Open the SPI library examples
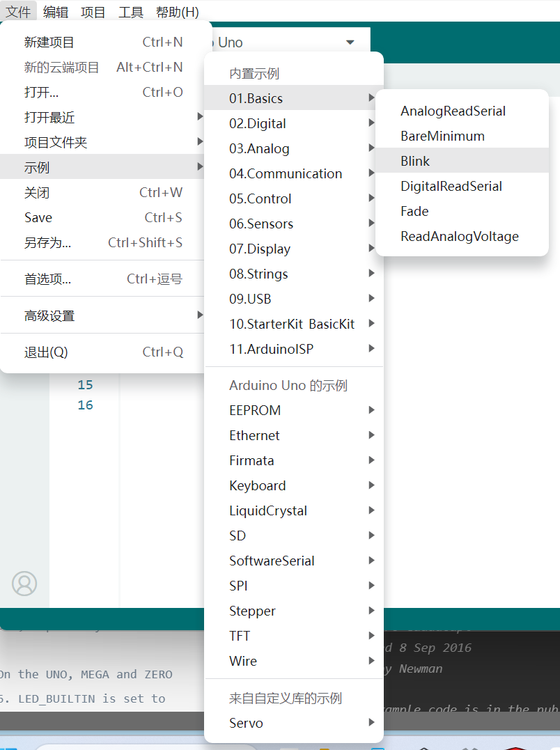The height and width of the screenshot is (750, 560). point(294,586)
